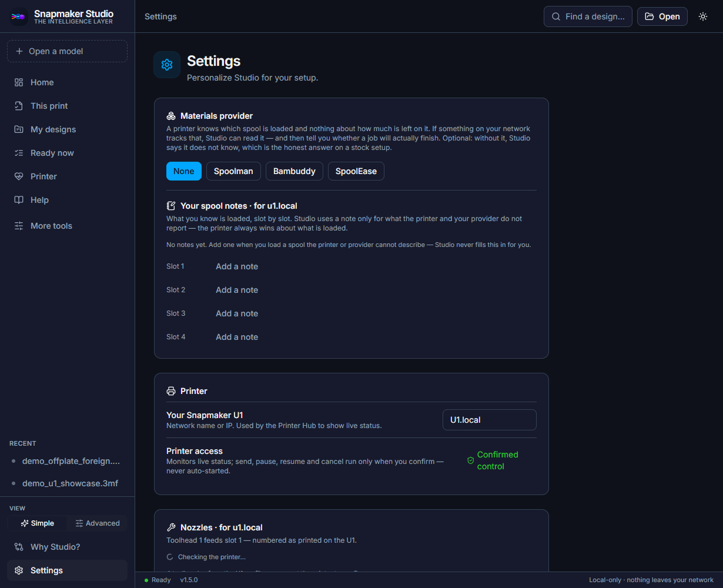The width and height of the screenshot is (723, 588).
Task: Add a note for Slot 1
Action: (237, 266)
